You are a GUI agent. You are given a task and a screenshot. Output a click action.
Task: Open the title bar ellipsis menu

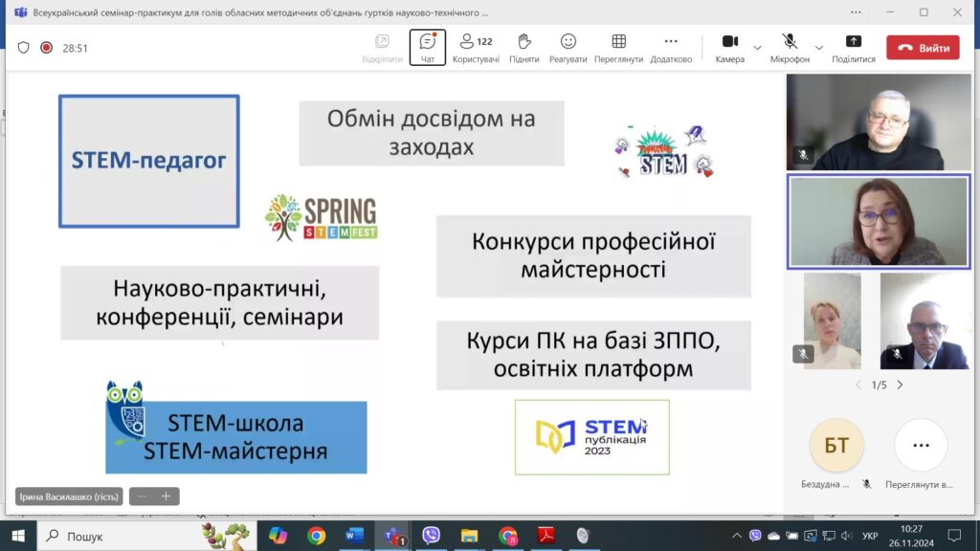[856, 12]
